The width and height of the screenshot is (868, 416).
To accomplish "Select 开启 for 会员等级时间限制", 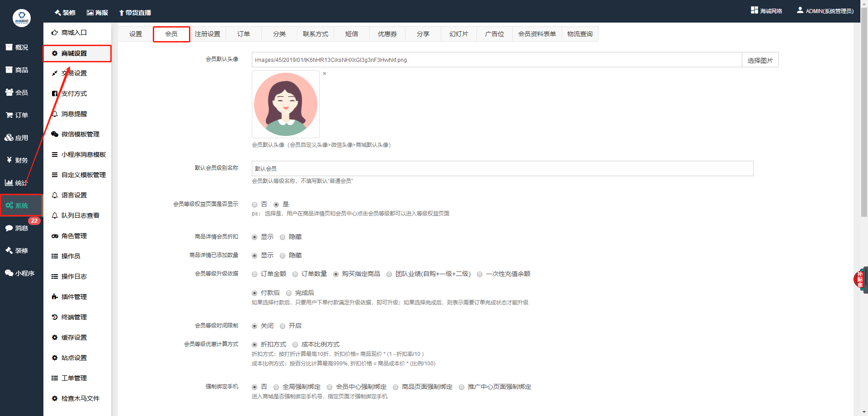I will [x=283, y=326].
